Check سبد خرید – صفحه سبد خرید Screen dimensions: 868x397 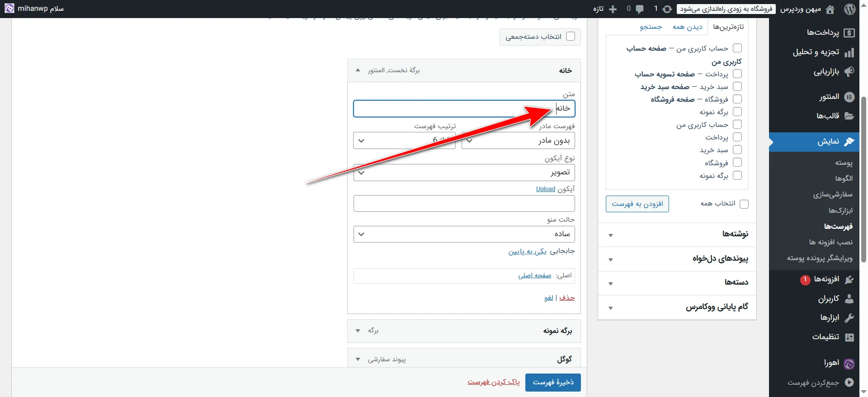tap(737, 86)
